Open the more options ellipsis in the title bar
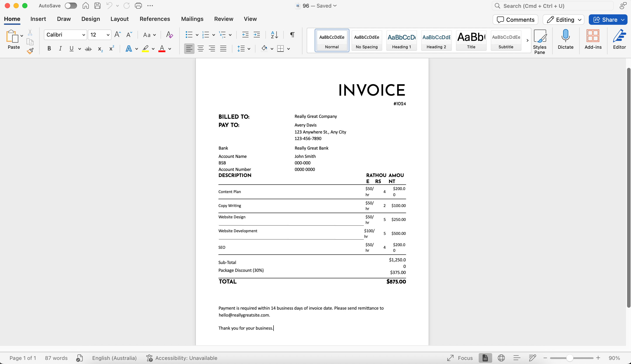 tap(150, 6)
